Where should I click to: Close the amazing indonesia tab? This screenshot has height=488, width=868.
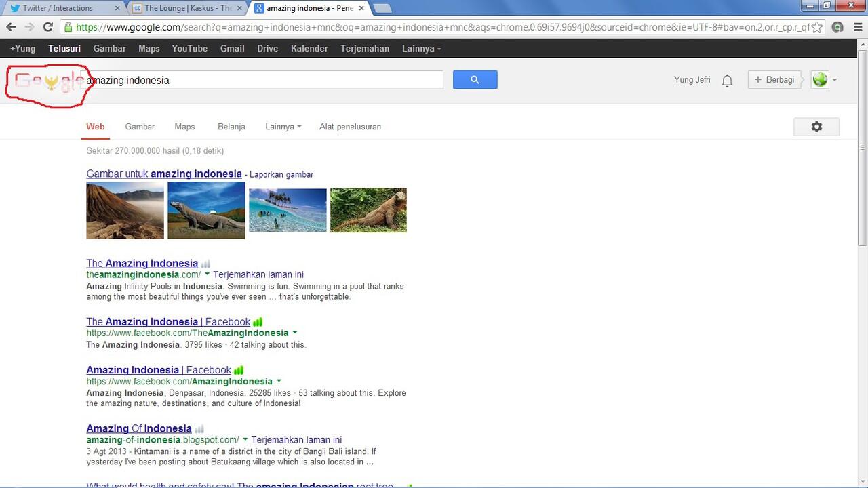361,8
